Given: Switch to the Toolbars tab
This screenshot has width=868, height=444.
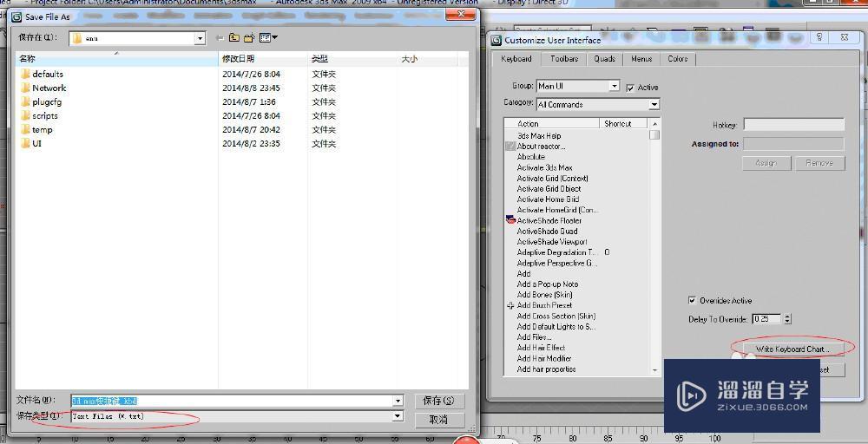Looking at the screenshot, I should pyautogui.click(x=565, y=59).
